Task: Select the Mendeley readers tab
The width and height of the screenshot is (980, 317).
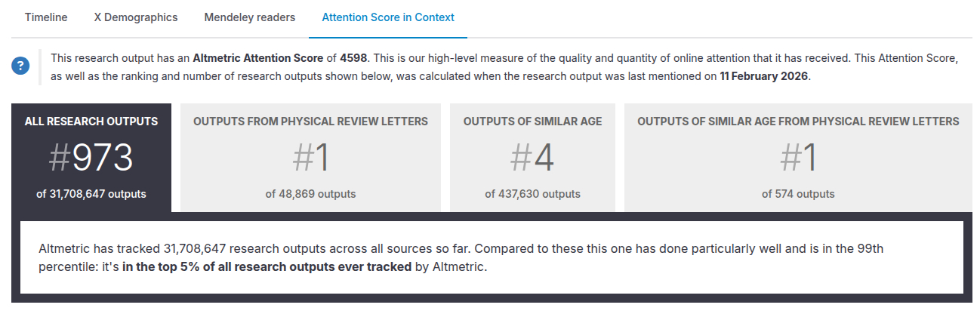Action: click(x=249, y=17)
